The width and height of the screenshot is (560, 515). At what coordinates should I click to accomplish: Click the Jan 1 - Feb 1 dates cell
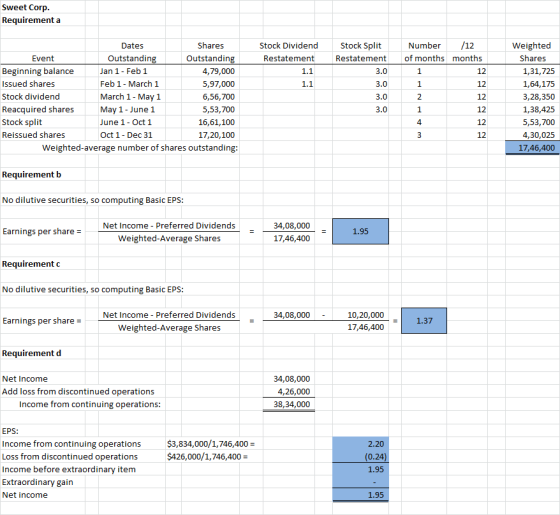124,71
